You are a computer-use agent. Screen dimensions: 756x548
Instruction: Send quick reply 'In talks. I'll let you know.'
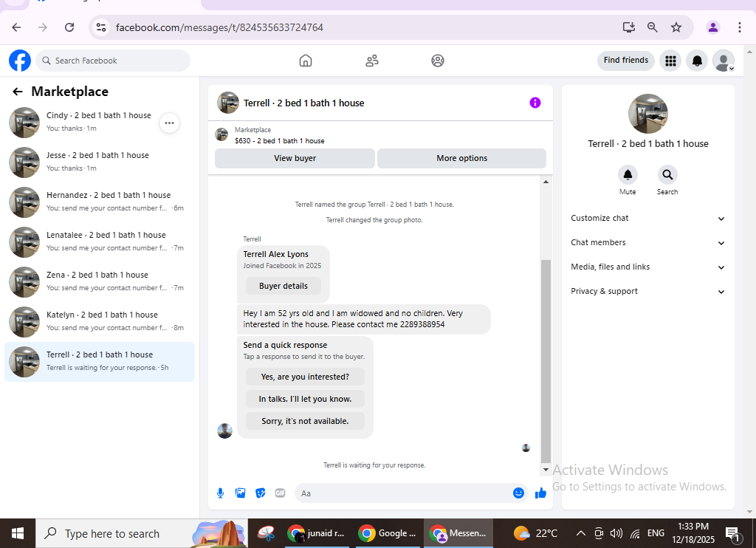305,399
